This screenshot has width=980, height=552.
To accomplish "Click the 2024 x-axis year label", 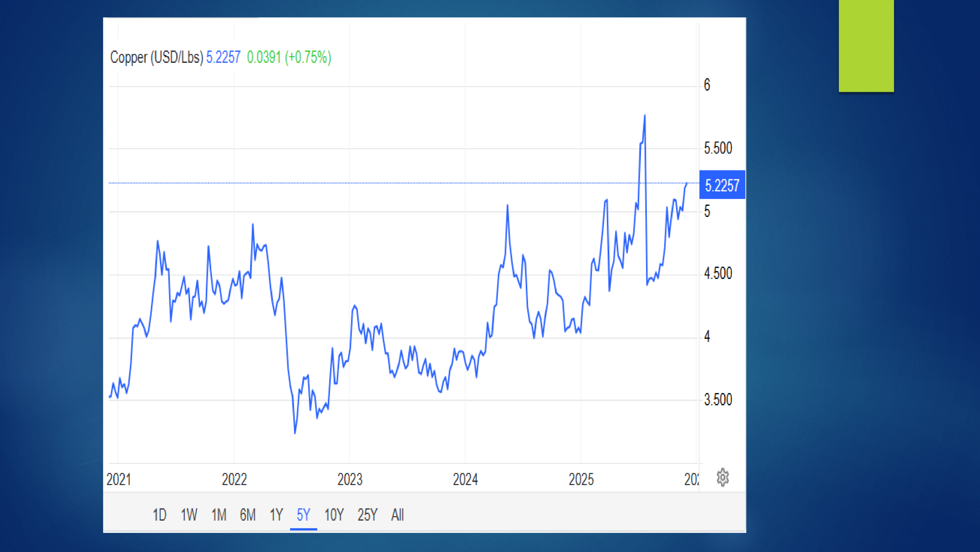I will (465, 479).
